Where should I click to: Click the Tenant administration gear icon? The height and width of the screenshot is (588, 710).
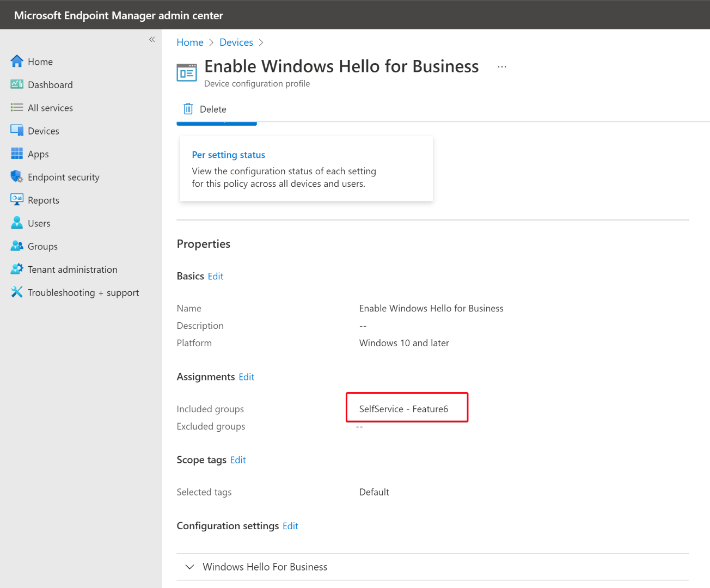[x=17, y=269]
